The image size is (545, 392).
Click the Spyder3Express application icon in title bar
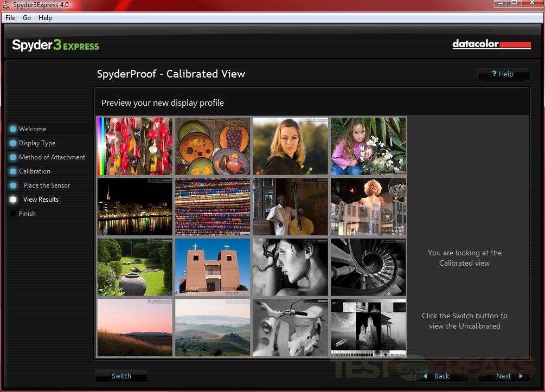pyautogui.click(x=6, y=4)
